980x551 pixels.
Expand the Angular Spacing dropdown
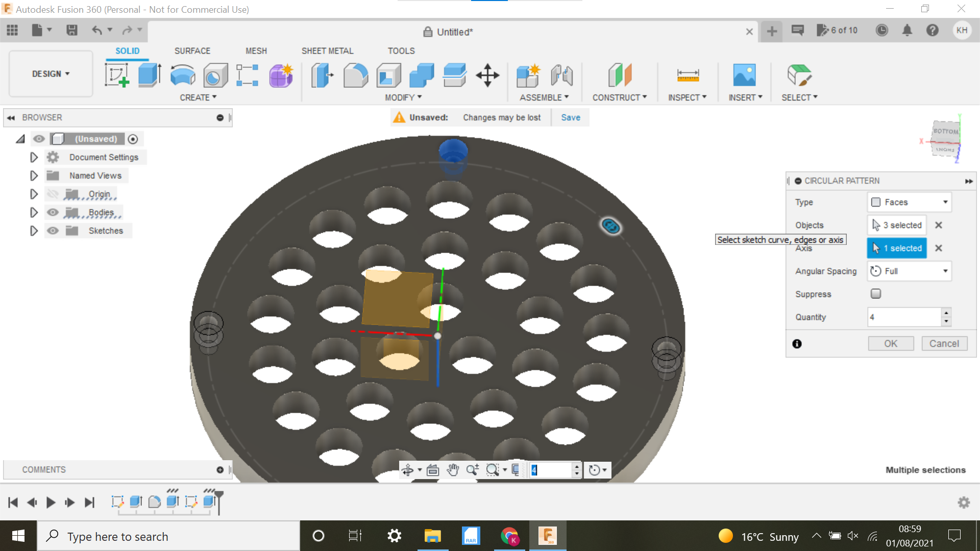[x=947, y=270]
